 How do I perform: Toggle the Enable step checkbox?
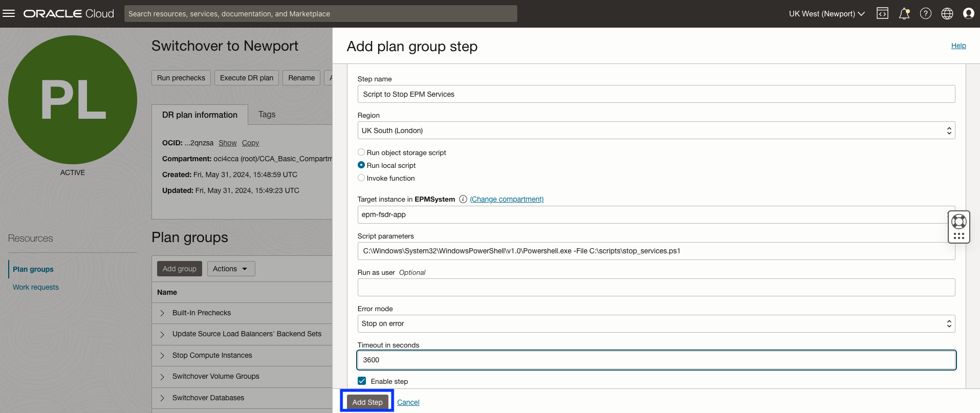tap(362, 381)
